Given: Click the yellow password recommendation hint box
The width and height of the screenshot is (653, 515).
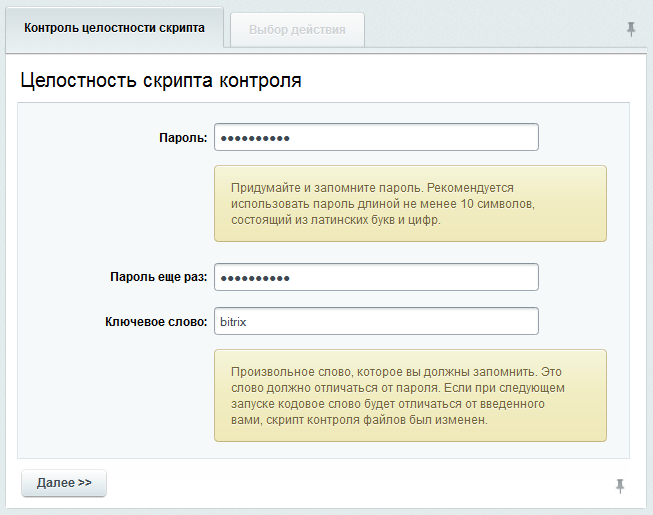Looking at the screenshot, I should pyautogui.click(x=410, y=204).
